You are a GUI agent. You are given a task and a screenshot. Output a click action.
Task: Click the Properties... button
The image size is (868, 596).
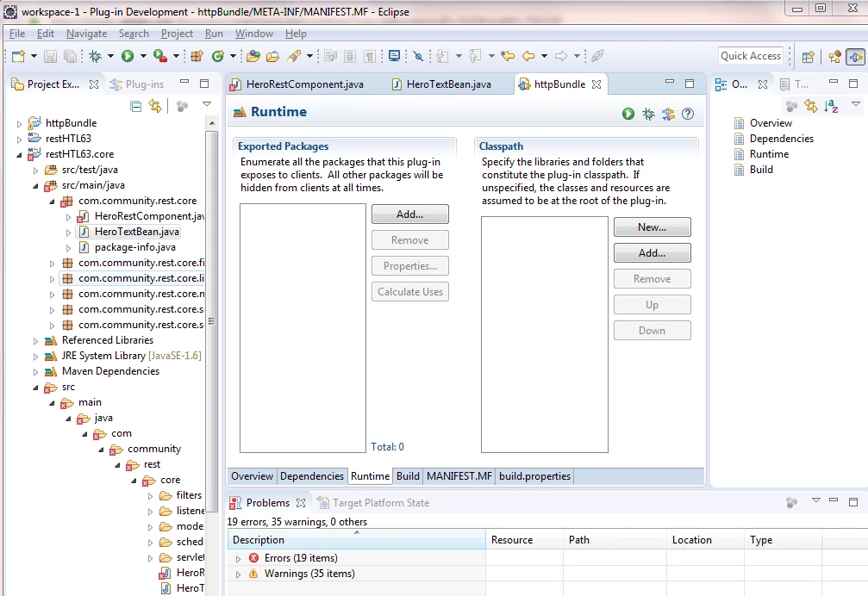click(x=410, y=266)
